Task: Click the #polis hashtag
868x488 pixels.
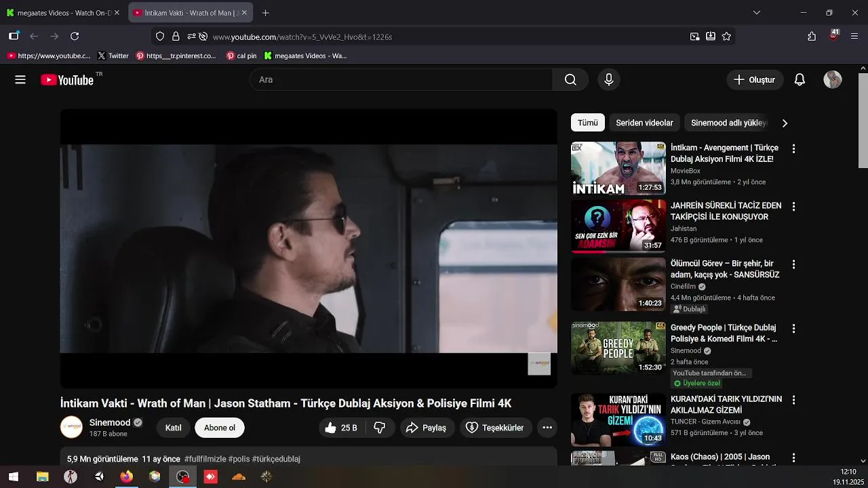Action: coord(239,459)
